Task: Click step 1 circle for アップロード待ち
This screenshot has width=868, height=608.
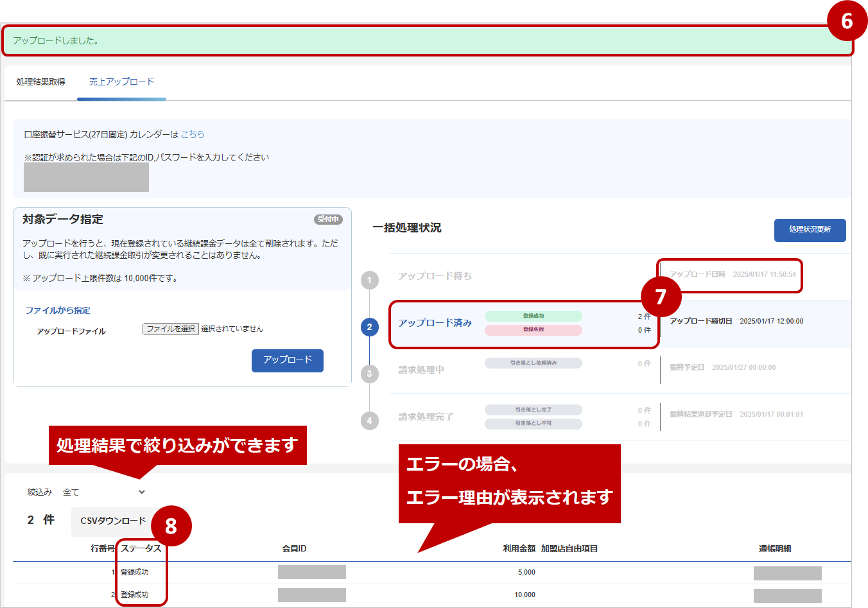Action: pyautogui.click(x=369, y=280)
